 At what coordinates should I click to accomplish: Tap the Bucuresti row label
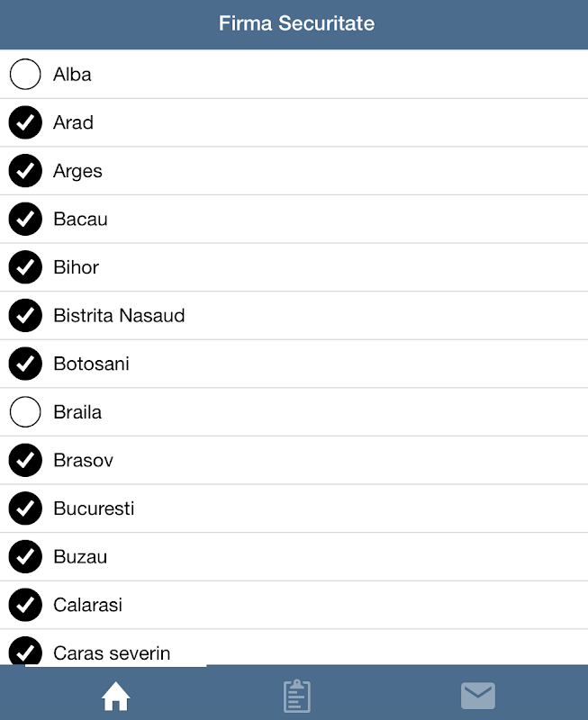pyautogui.click(x=94, y=508)
